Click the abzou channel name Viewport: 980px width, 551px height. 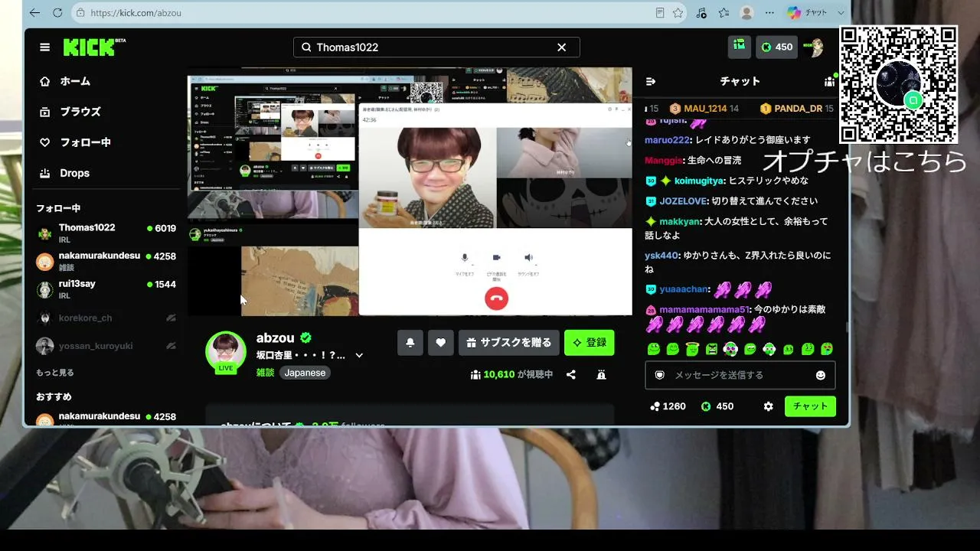275,338
